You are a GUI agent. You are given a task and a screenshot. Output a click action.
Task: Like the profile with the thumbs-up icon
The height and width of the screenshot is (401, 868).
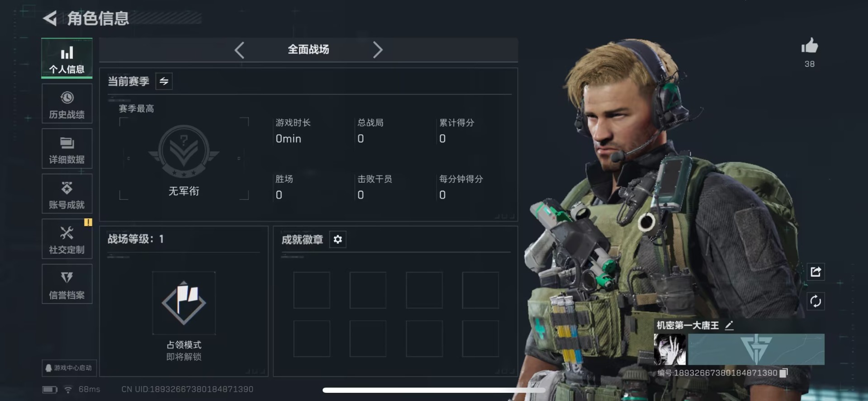809,46
